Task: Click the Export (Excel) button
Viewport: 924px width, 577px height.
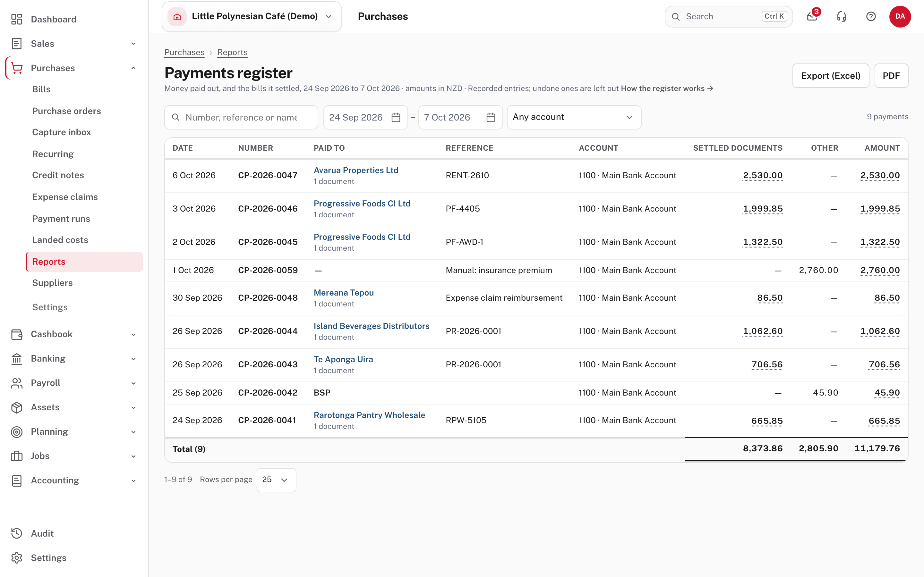Action: click(830, 76)
